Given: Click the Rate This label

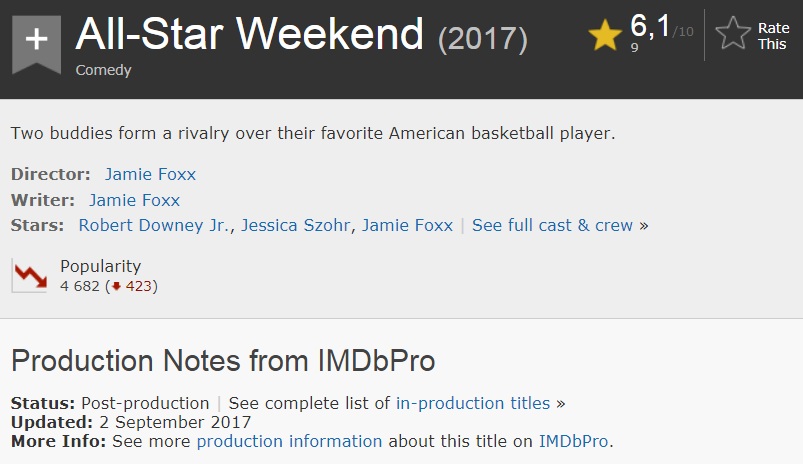Looking at the screenshot, I should coord(773,36).
